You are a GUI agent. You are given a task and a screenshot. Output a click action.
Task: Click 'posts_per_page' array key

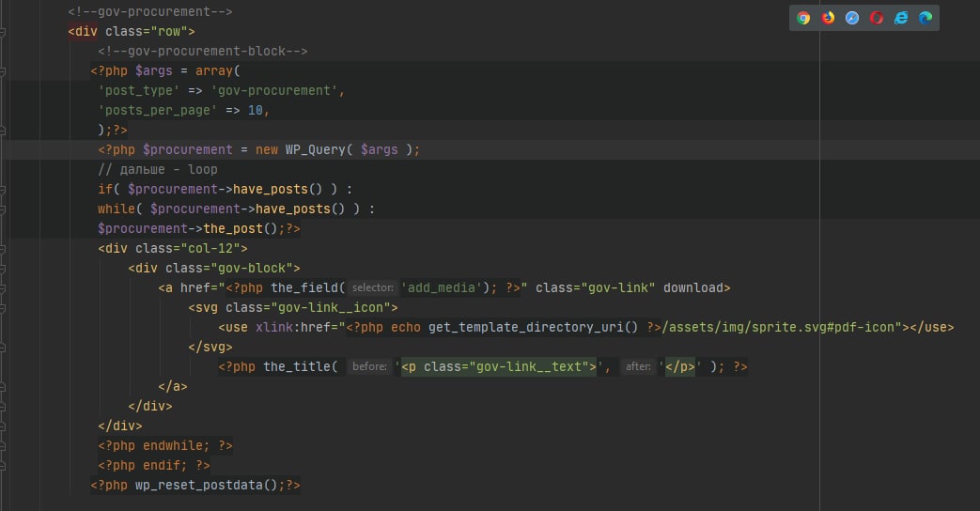tap(158, 111)
